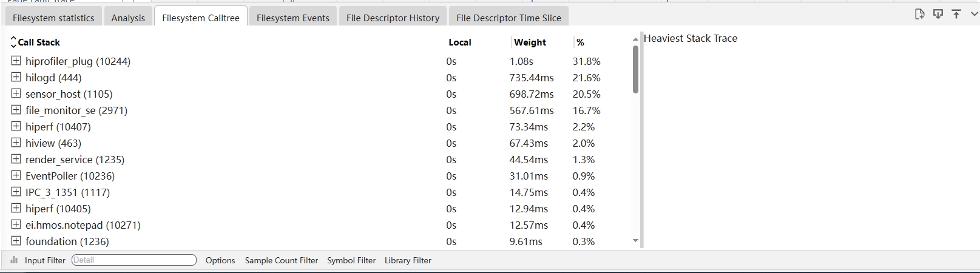Click the bar chart icon beside Input Filter
This screenshot has height=273, width=980.
click(x=14, y=260)
